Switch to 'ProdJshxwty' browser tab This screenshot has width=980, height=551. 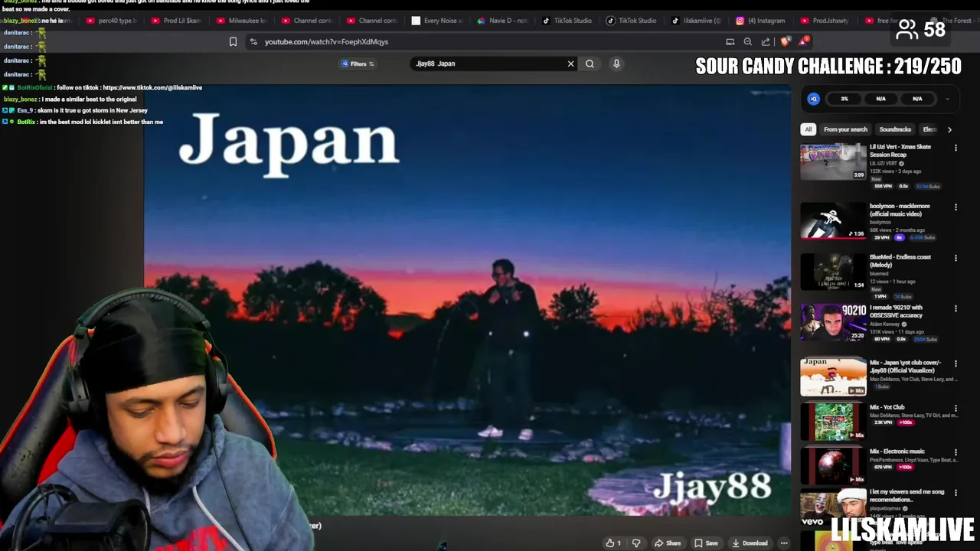pos(825,21)
